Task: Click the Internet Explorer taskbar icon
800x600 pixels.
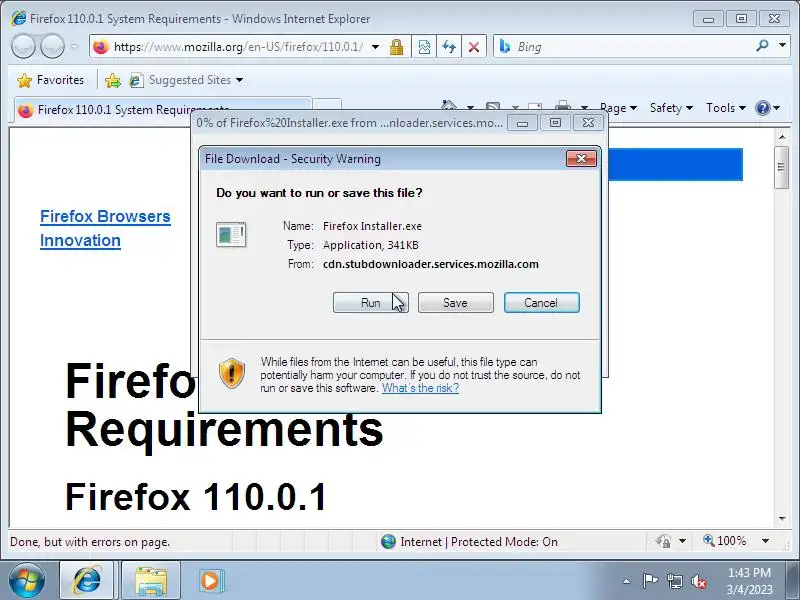Action: 87,580
